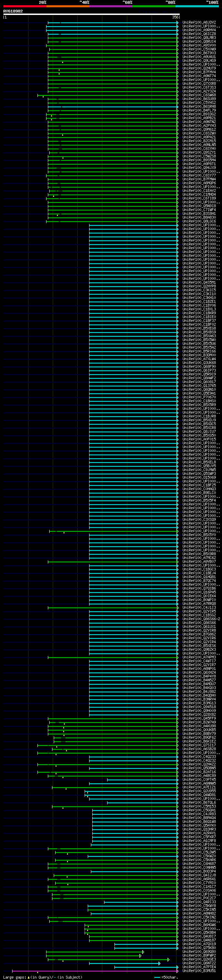
Task: Click the query label AV618982
Action: coord(13,11)
